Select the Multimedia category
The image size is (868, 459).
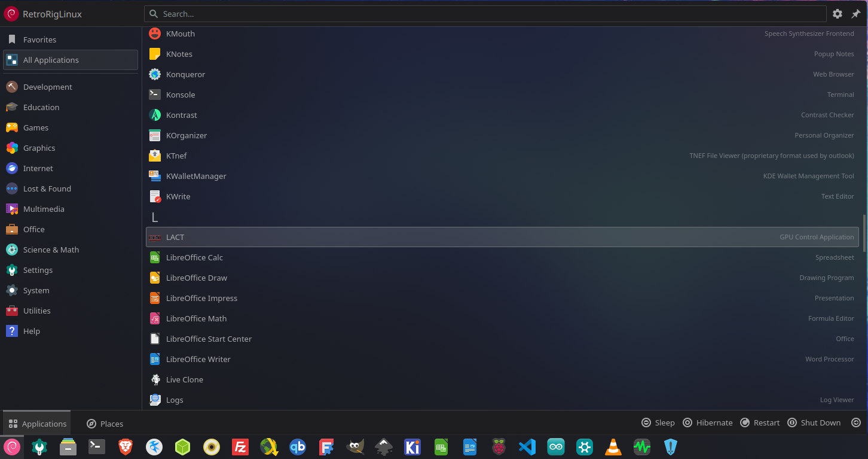pos(43,209)
